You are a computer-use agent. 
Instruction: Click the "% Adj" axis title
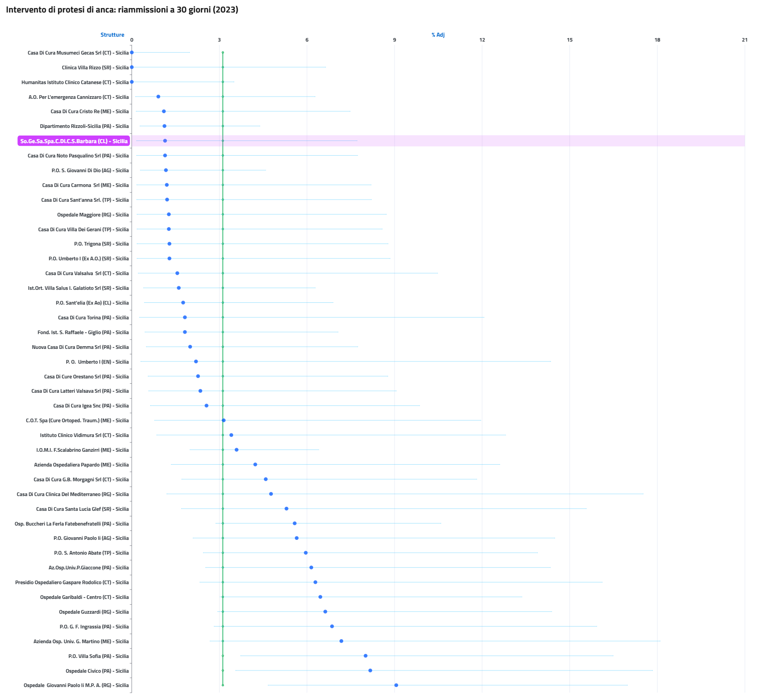click(438, 35)
